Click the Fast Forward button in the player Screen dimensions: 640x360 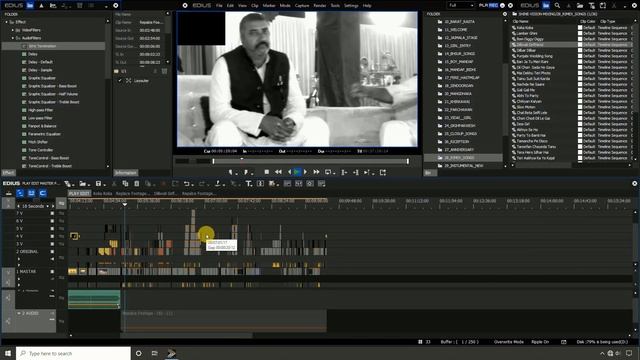316,172
